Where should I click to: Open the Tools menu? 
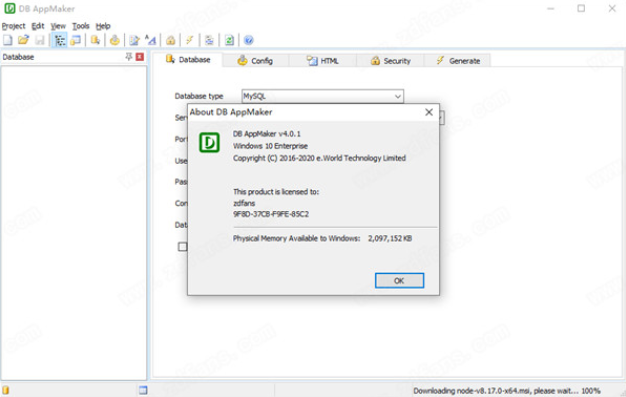[81, 26]
